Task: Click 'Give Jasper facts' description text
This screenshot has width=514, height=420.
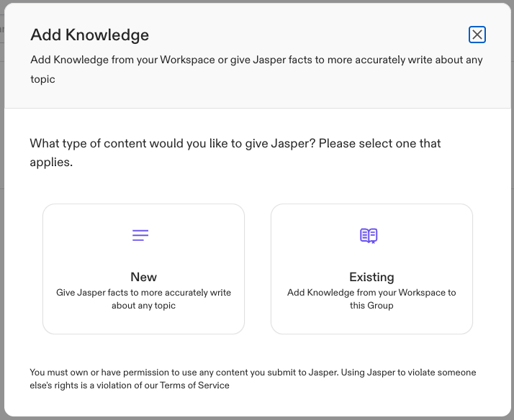Action: click(x=143, y=299)
